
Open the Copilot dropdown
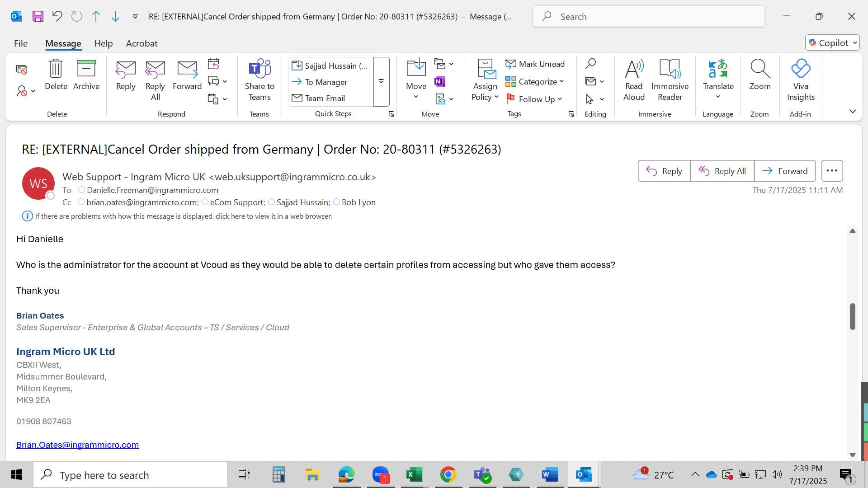click(x=855, y=43)
